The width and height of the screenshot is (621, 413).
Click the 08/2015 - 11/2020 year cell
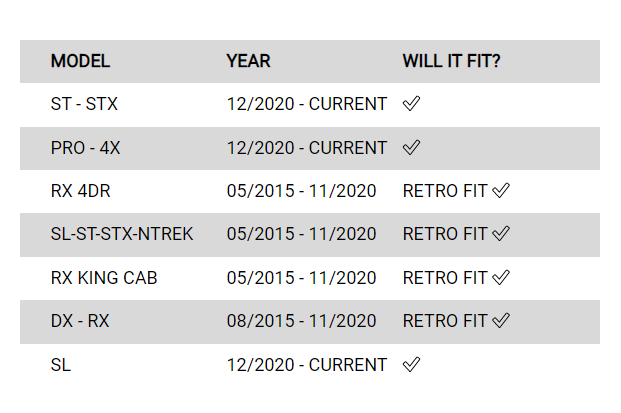click(301, 321)
